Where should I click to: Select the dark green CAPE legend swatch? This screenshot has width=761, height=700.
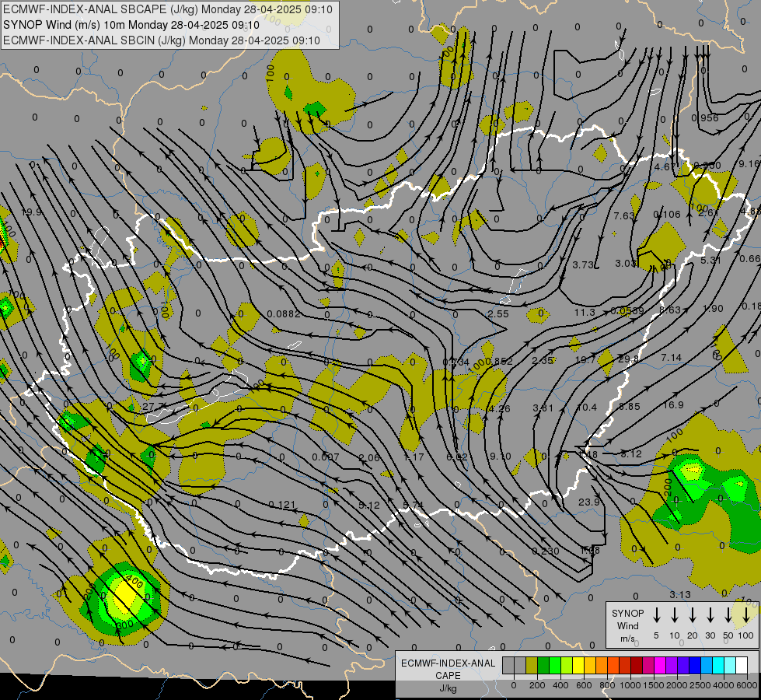(543, 666)
